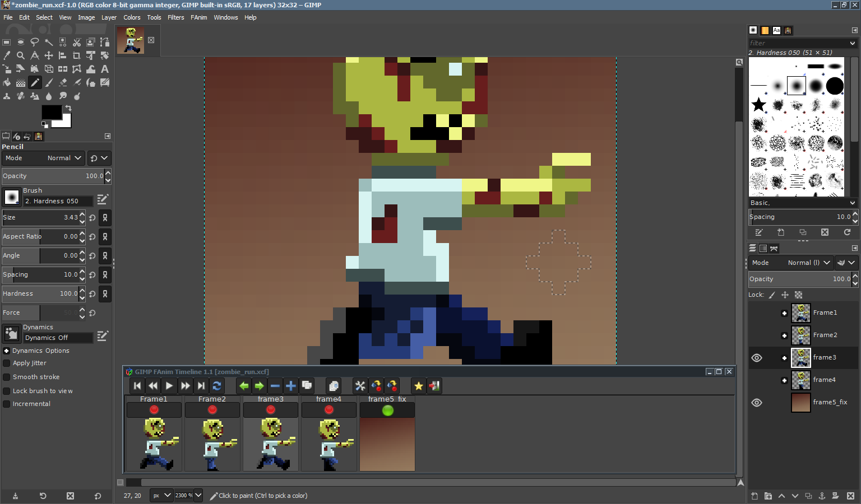Create a new layer in the Layers panel
Image resolution: width=861 pixels, height=504 pixels.
(x=753, y=496)
